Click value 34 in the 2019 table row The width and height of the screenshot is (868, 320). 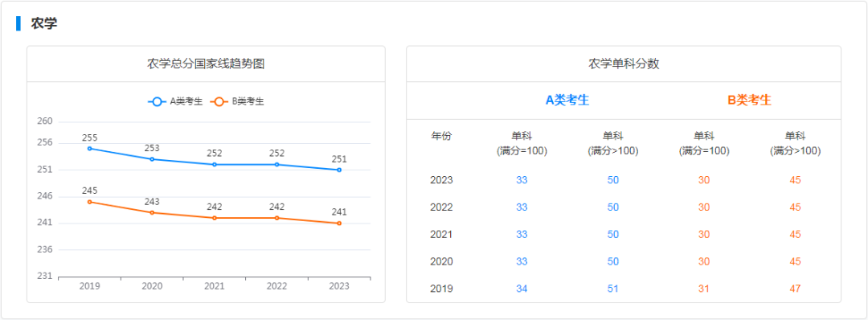click(522, 289)
